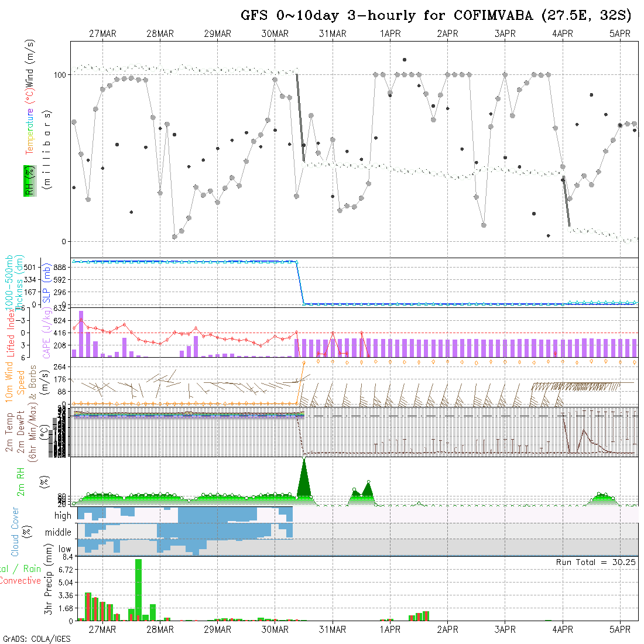644x644 pixels.
Task: Click the 1APR label on the bottom axis
Action: pos(390,630)
